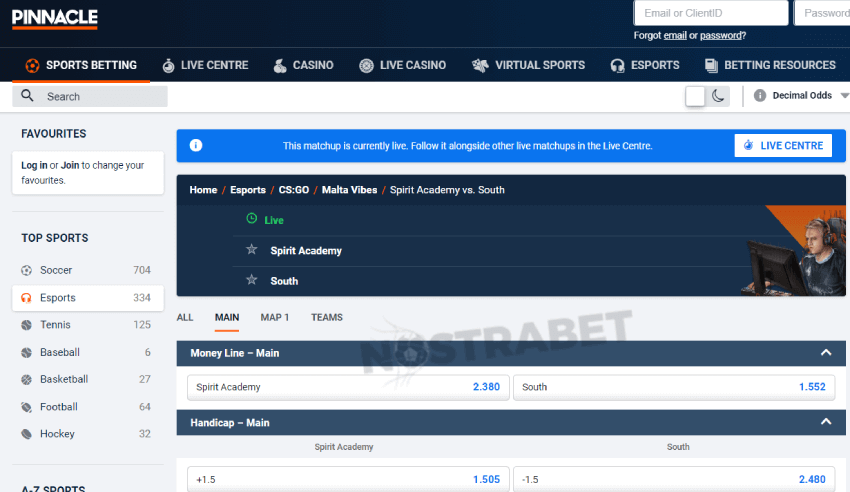The image size is (850, 492).
Task: Favourite Spirit Academy with its star
Action: tap(252, 249)
